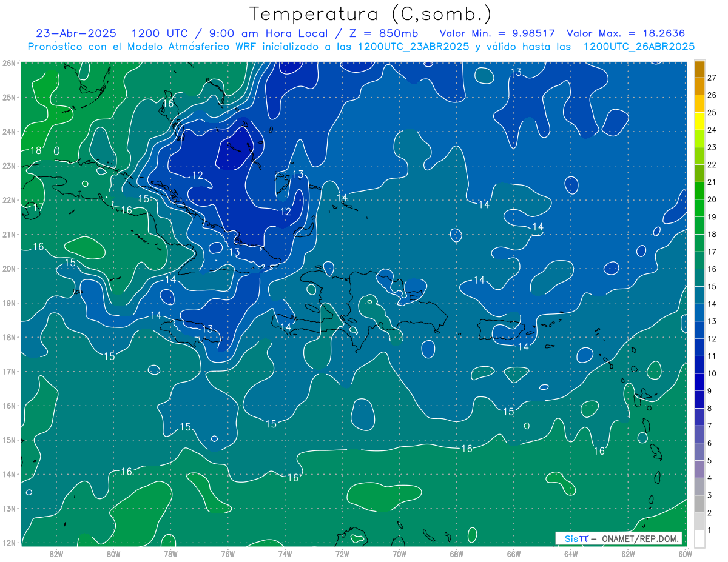Click the color scale value 25
The image size is (728, 562).
[x=712, y=113]
